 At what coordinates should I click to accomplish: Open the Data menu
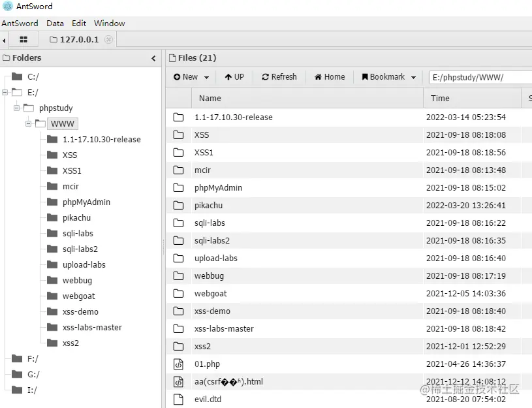tap(55, 24)
